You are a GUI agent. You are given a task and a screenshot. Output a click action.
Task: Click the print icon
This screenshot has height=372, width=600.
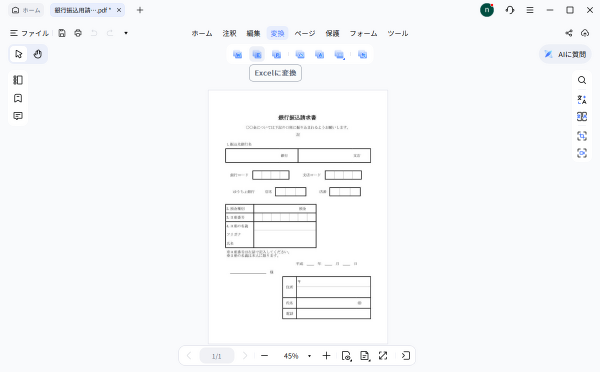pyautogui.click(x=78, y=33)
